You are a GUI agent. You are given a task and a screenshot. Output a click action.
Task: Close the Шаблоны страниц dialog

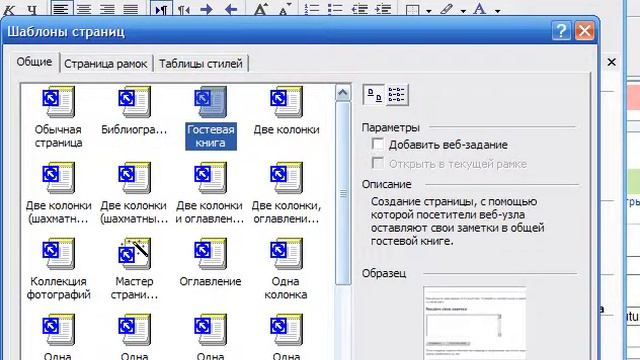tap(584, 31)
